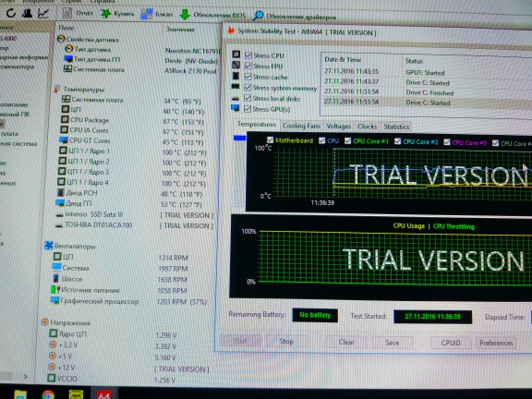Click the Диод PCH row icon
532x399 pixels.
(x=60, y=192)
